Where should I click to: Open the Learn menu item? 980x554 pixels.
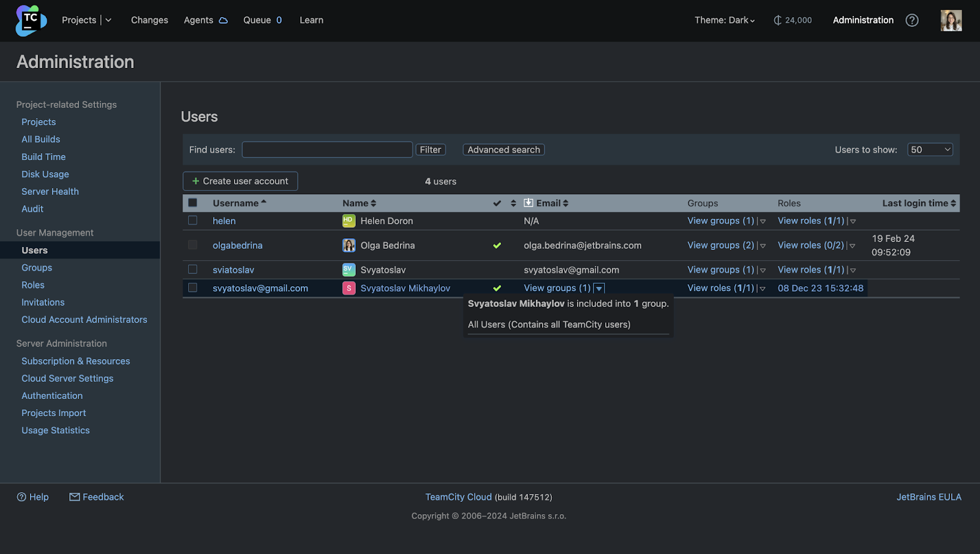[311, 20]
